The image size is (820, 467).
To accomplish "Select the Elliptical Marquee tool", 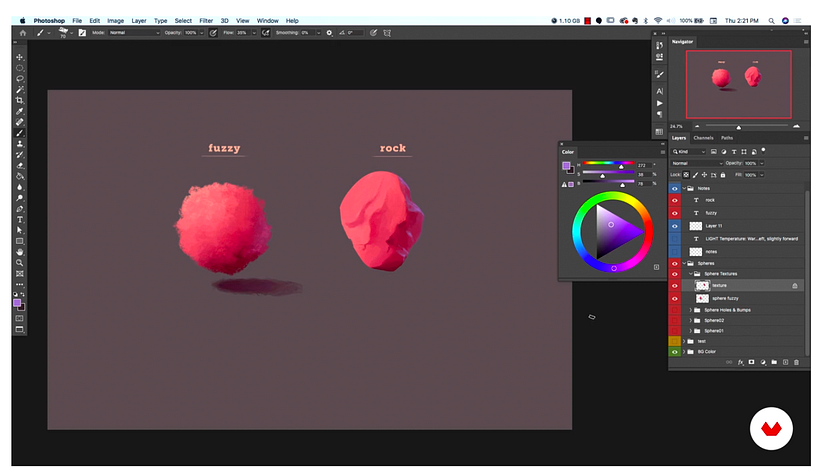I will click(x=19, y=68).
